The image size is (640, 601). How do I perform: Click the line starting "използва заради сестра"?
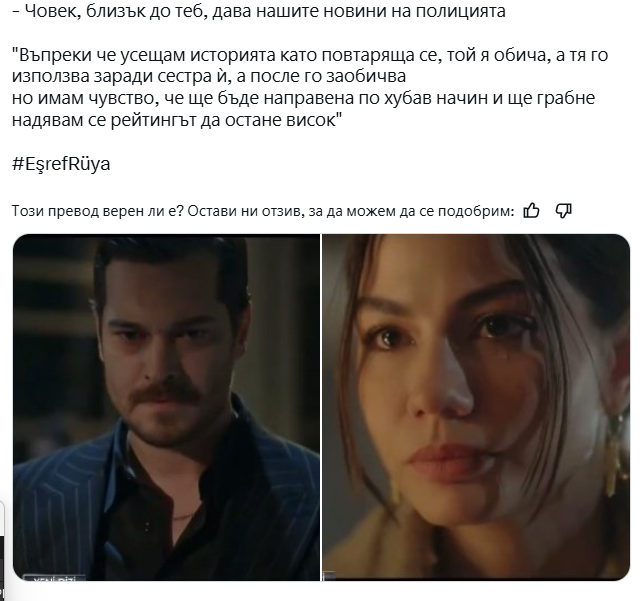[209, 76]
